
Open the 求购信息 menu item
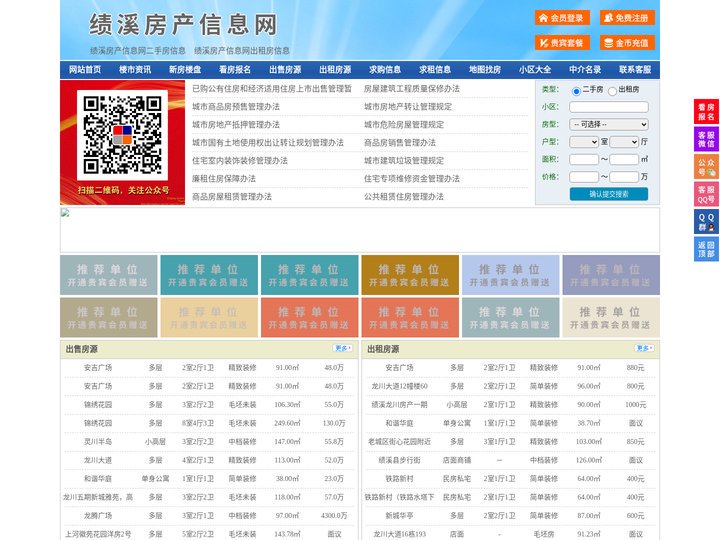pos(385,70)
